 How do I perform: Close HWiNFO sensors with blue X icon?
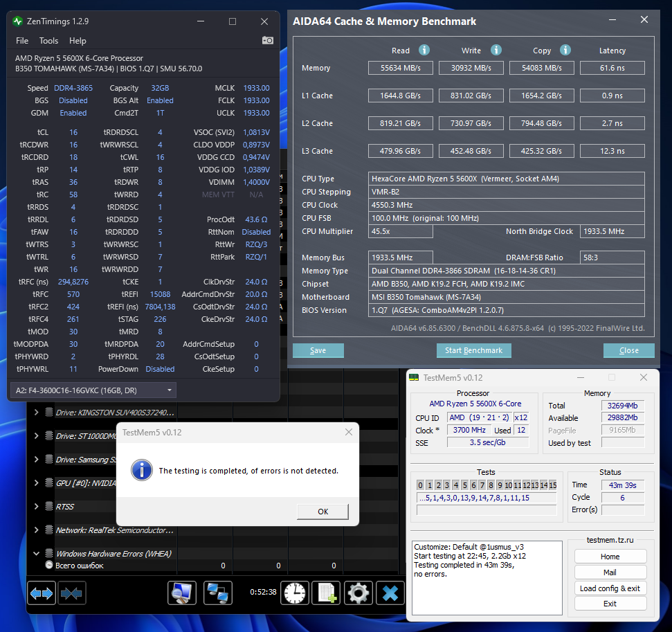click(390, 593)
